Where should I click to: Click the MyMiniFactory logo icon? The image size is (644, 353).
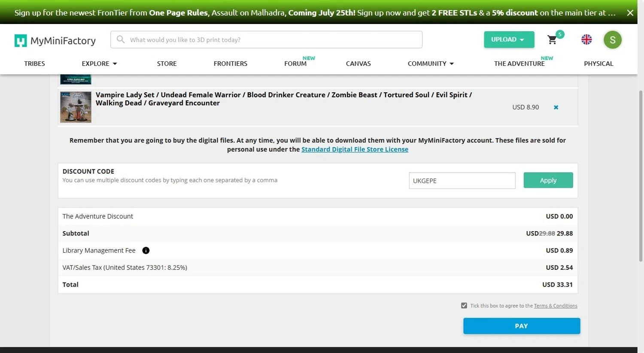[x=21, y=40]
